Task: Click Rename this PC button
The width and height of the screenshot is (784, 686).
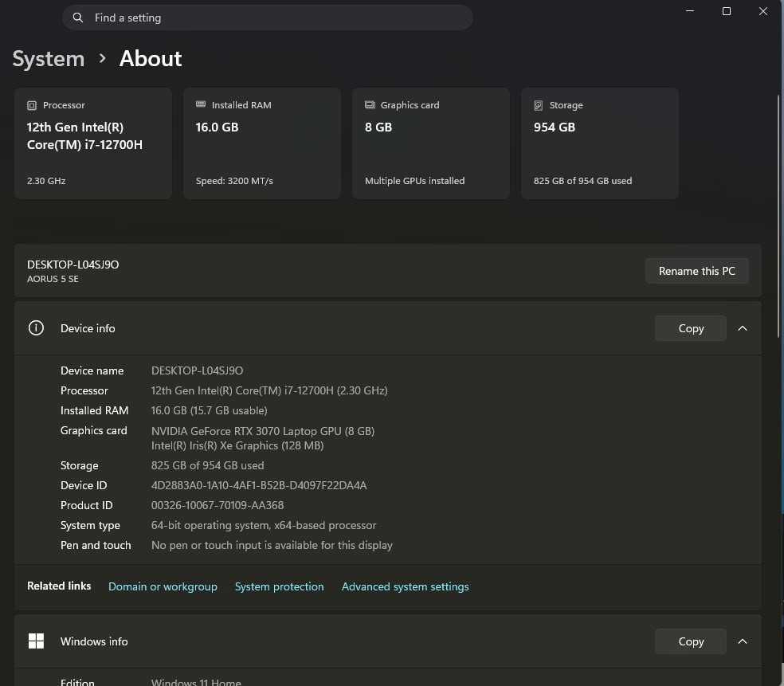Action: pyautogui.click(x=696, y=271)
